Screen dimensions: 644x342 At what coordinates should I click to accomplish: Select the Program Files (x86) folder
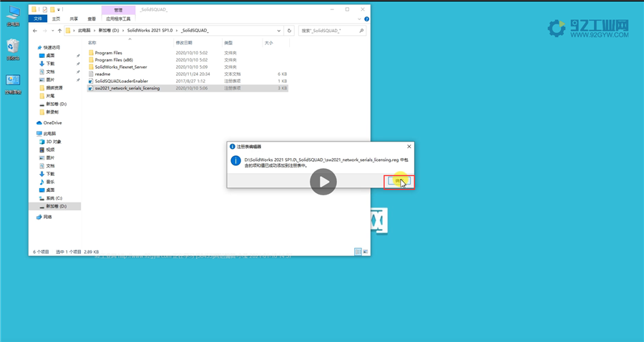click(x=110, y=60)
